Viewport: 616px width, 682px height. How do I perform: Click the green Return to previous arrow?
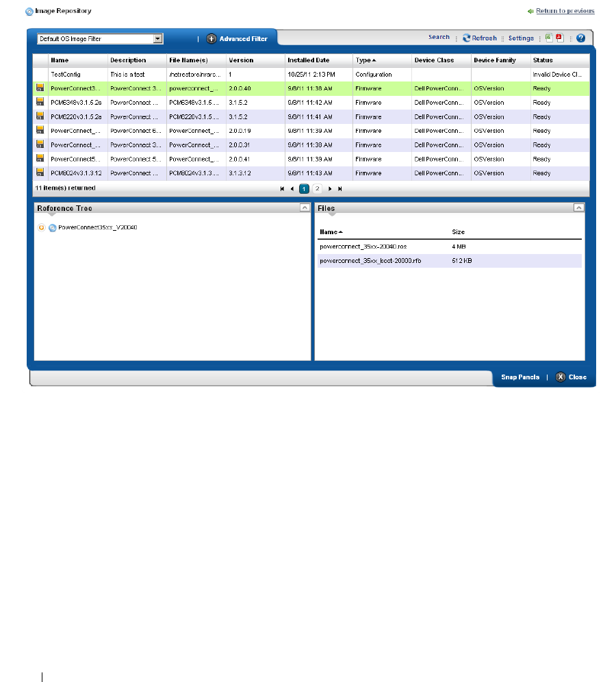[530, 12]
